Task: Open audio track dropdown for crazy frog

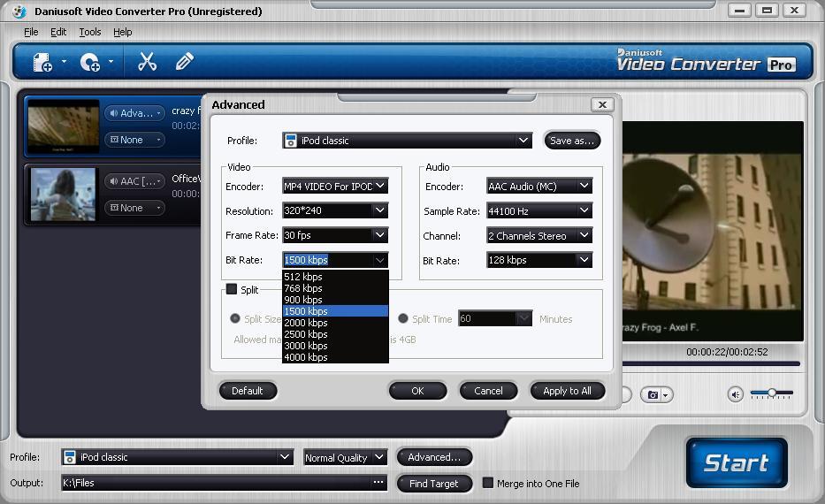Action: coord(135,113)
